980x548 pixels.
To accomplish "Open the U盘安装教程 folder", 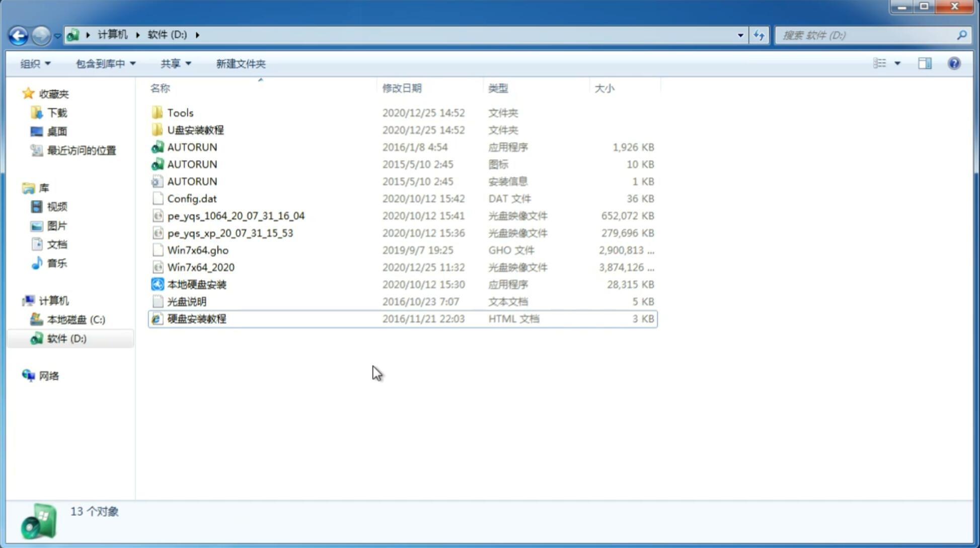I will (195, 130).
